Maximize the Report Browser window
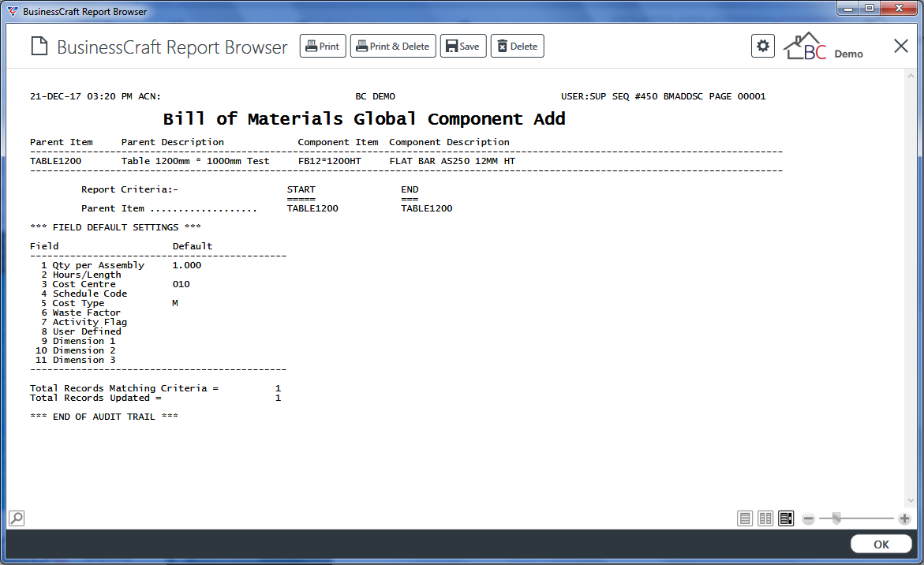The width and height of the screenshot is (924, 565). tap(870, 8)
